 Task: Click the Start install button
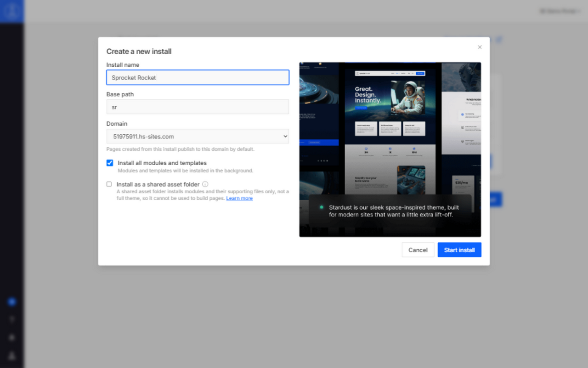click(459, 250)
